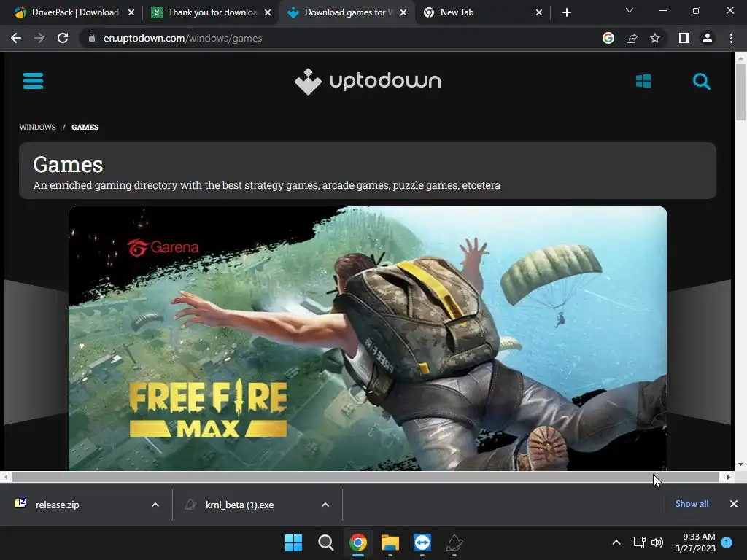Open network status tray icon

click(639, 542)
